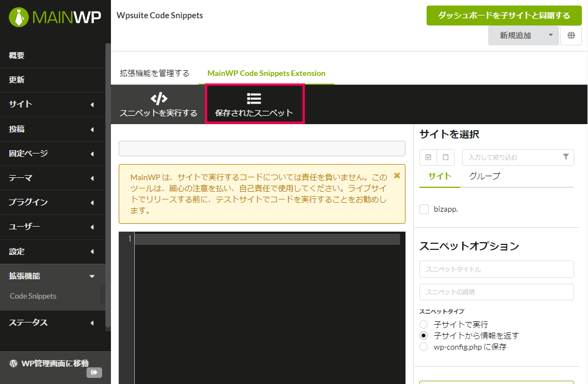Click the code brackets snippet icon
The width and height of the screenshot is (588, 384).
click(159, 99)
